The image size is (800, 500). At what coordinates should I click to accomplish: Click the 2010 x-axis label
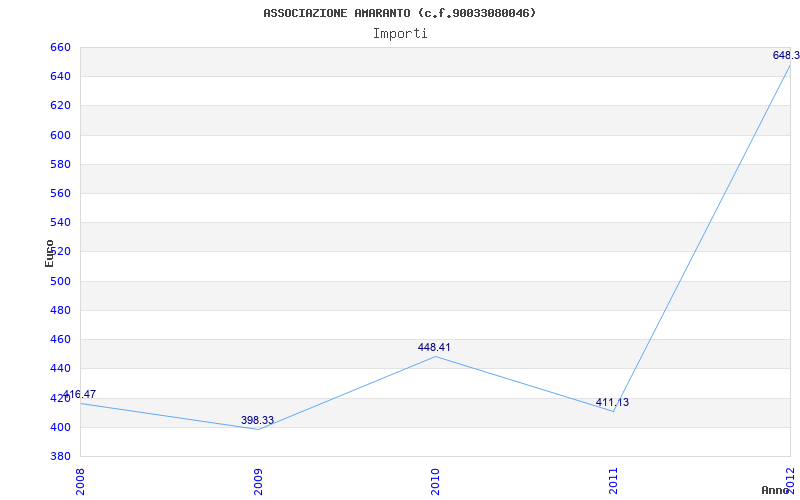[x=435, y=480]
